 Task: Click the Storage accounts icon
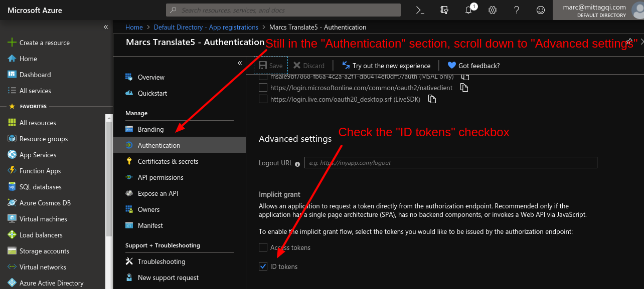[12, 251]
